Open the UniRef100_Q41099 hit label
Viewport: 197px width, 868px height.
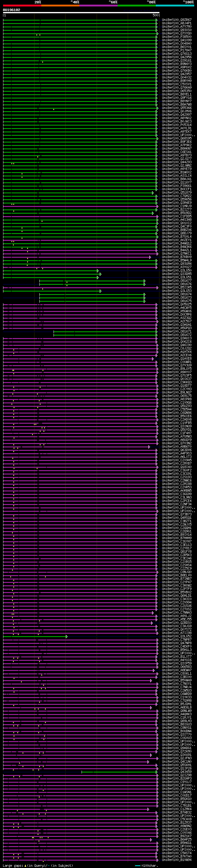[x=177, y=40]
